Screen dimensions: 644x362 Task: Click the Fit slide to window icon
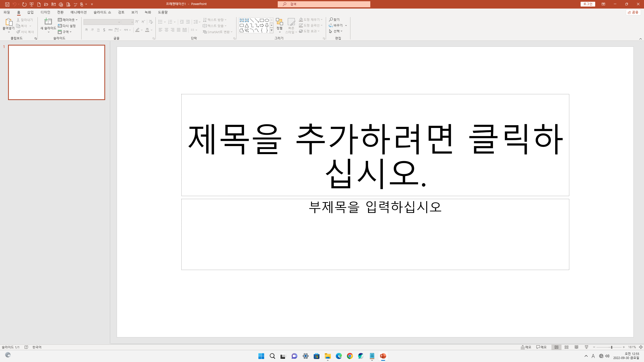(x=641, y=347)
